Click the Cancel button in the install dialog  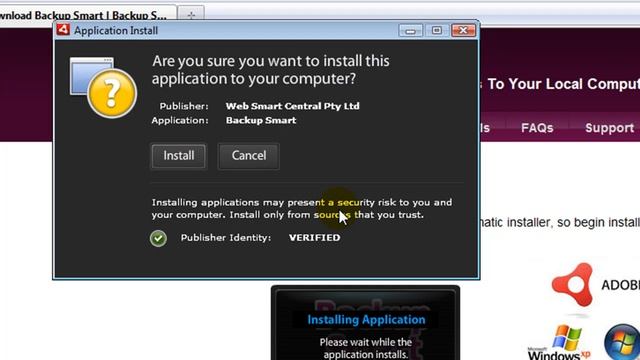249,156
